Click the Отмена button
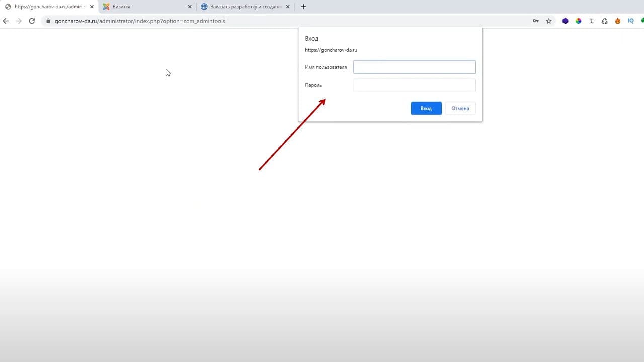Viewport: 644px width, 362px height. click(460, 108)
